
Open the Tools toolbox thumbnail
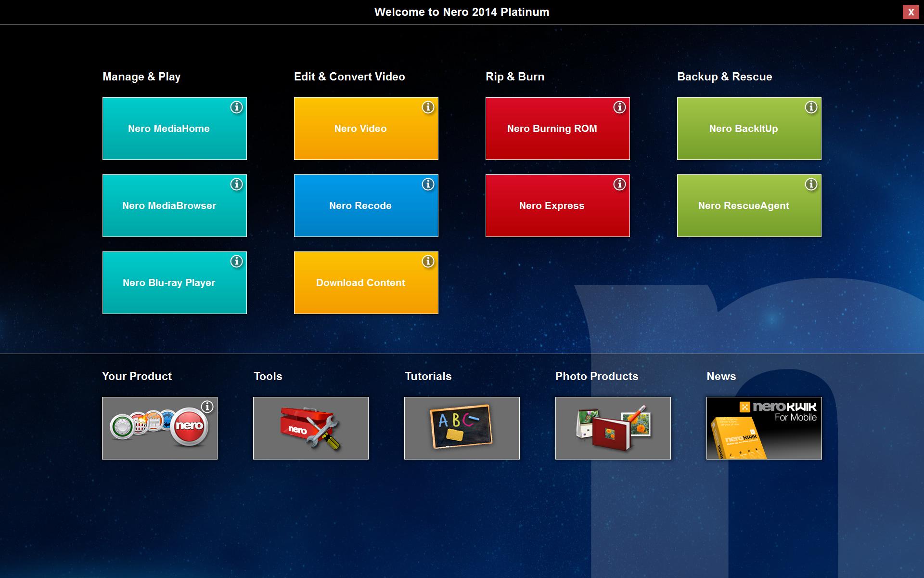click(310, 428)
